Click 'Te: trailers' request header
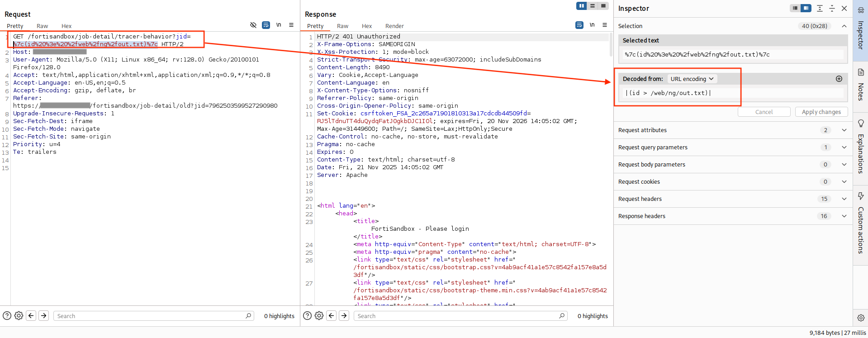Viewport: 868px width, 338px height. 35,152
